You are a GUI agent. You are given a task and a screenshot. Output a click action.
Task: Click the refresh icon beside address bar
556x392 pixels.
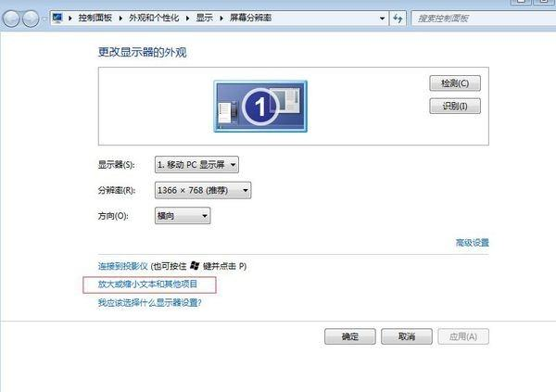[x=398, y=19]
